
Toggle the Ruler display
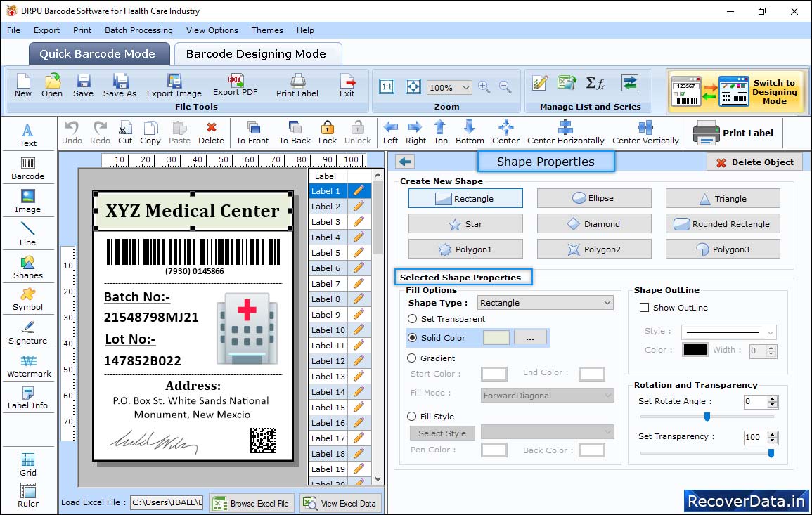pos(28,495)
